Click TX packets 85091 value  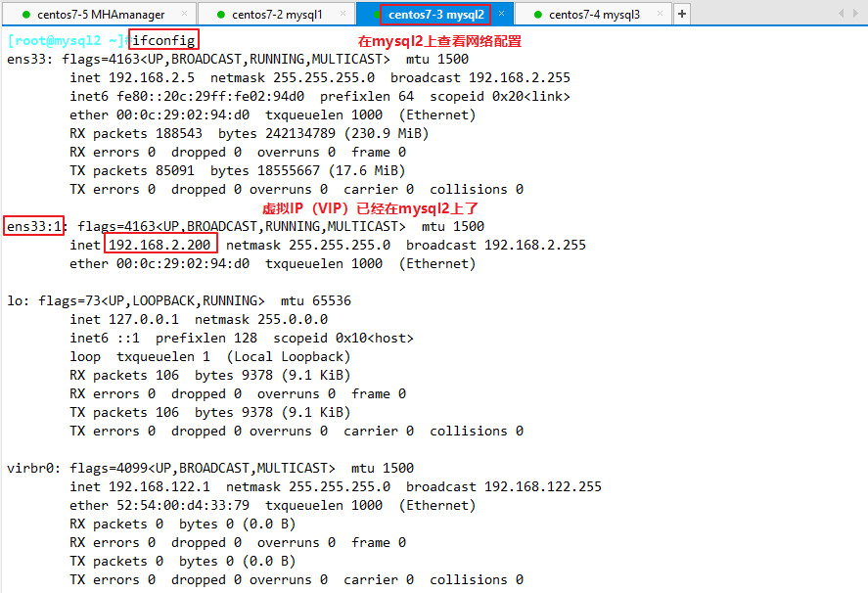tap(175, 170)
